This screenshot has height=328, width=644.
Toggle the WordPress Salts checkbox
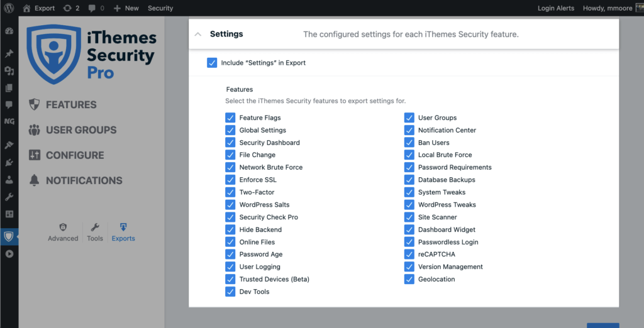(230, 204)
